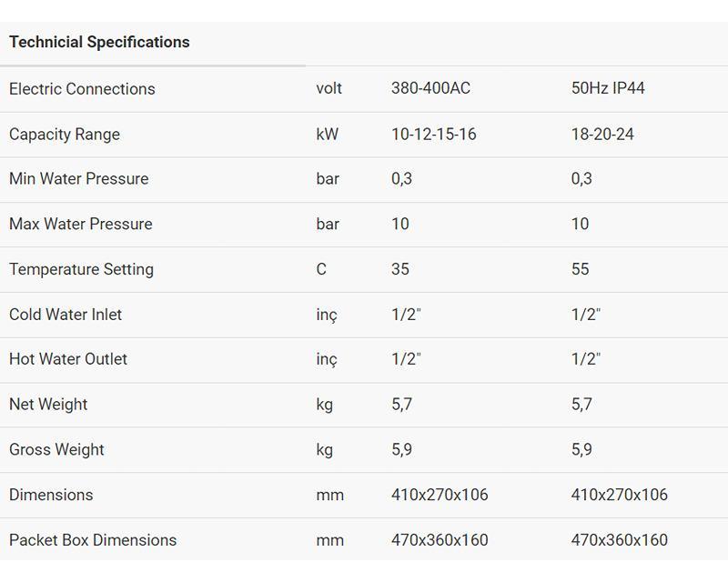Select the Temperature Setting label
This screenshot has width=728, height=582.
tap(81, 270)
